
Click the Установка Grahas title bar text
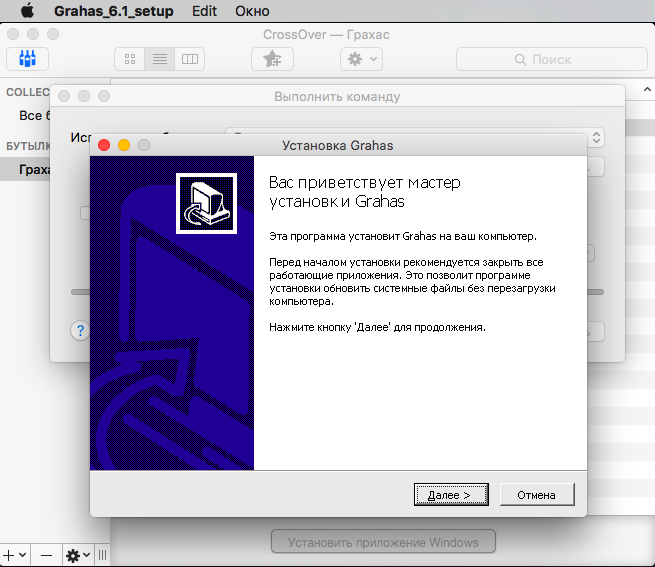[338, 145]
